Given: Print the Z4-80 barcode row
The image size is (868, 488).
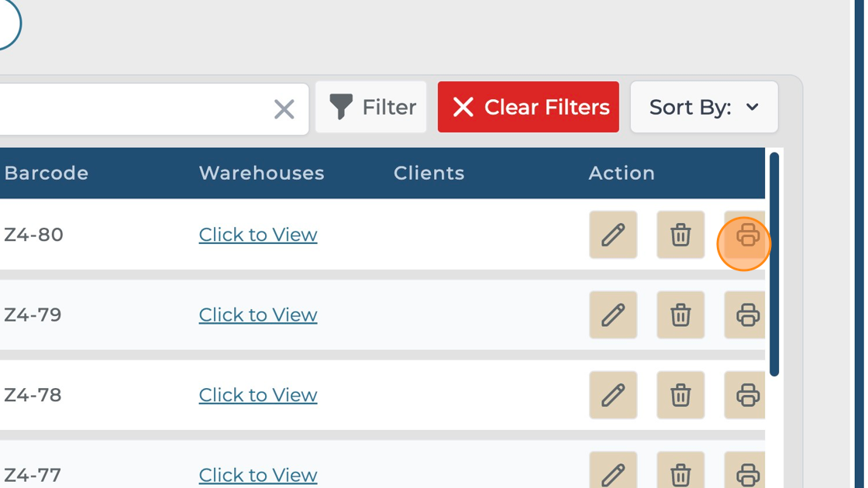Looking at the screenshot, I should 746,235.
